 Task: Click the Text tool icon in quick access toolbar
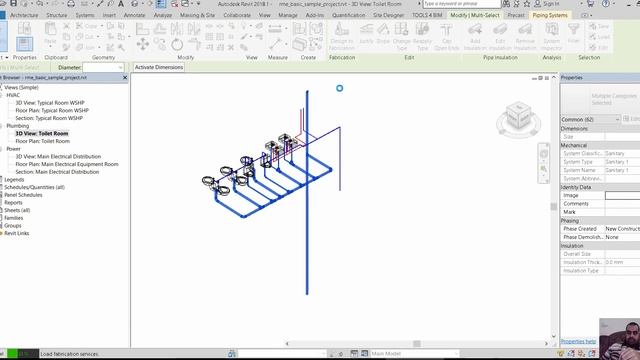coord(121,4)
